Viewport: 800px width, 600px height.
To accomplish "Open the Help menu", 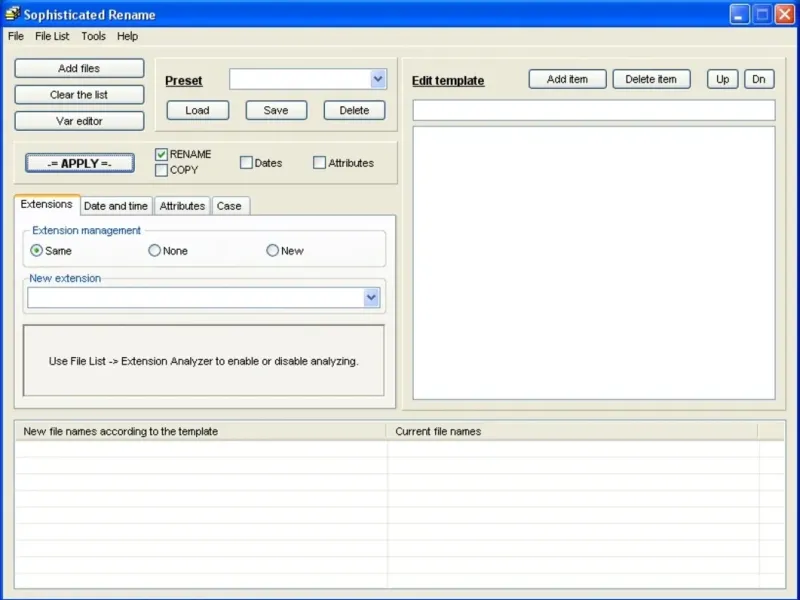I will (x=127, y=36).
